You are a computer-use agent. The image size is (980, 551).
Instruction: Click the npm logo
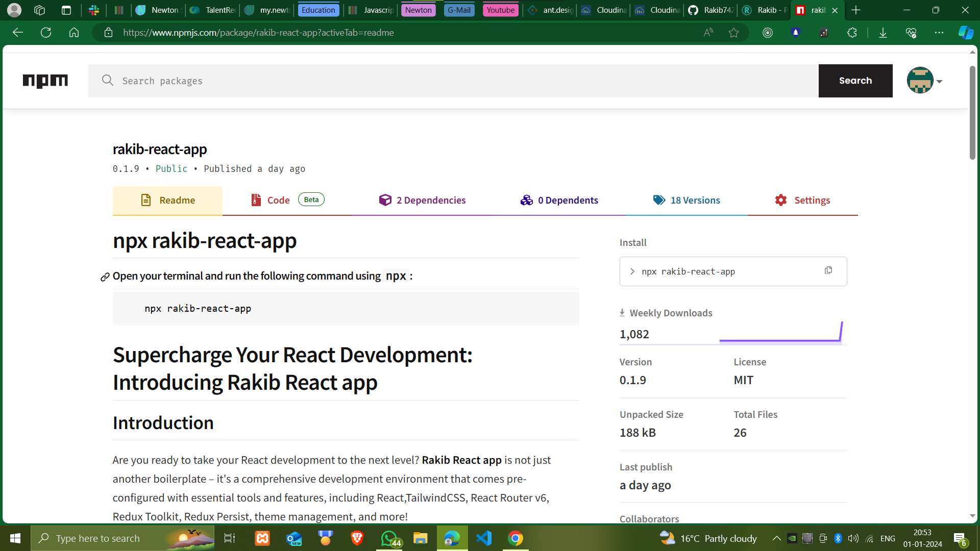pos(45,81)
